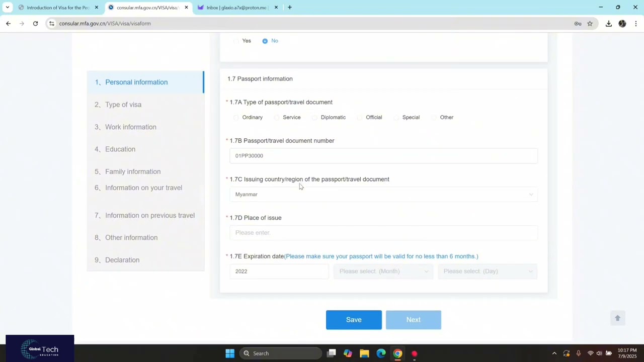Open the Chrome three-dot menu
Image resolution: width=644 pixels, height=362 pixels.
tap(636, 24)
